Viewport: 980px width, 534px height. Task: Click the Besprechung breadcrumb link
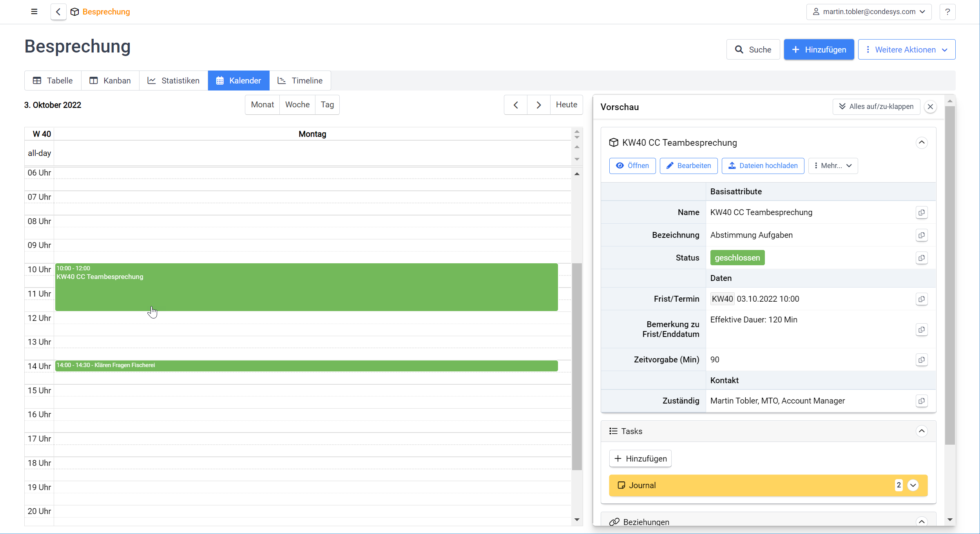[106, 12]
